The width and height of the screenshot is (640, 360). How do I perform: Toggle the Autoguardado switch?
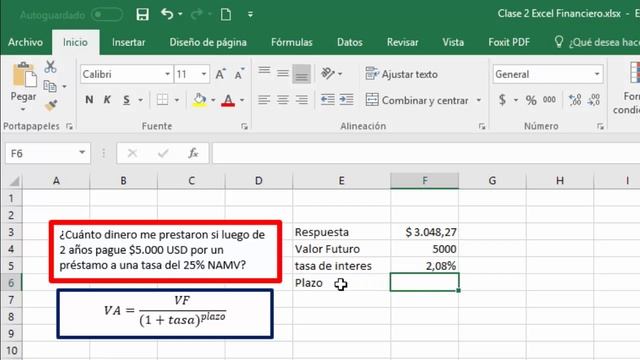tap(107, 15)
